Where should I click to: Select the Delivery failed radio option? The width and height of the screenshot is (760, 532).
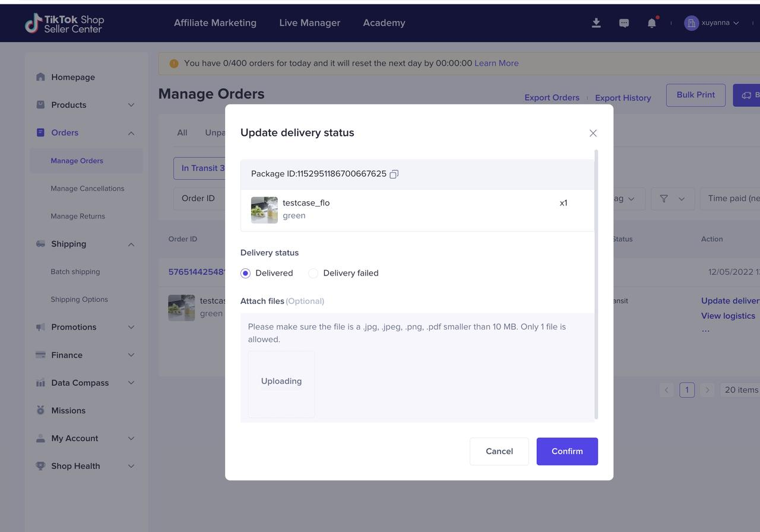tap(313, 273)
